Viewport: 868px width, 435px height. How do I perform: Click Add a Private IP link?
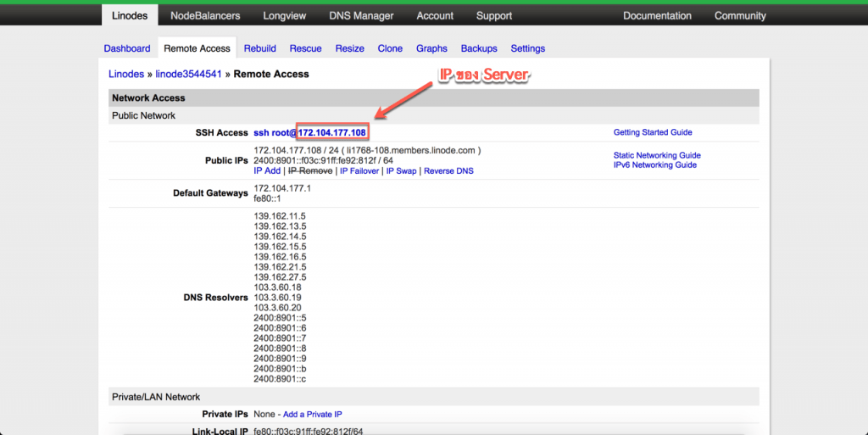pyautogui.click(x=312, y=415)
